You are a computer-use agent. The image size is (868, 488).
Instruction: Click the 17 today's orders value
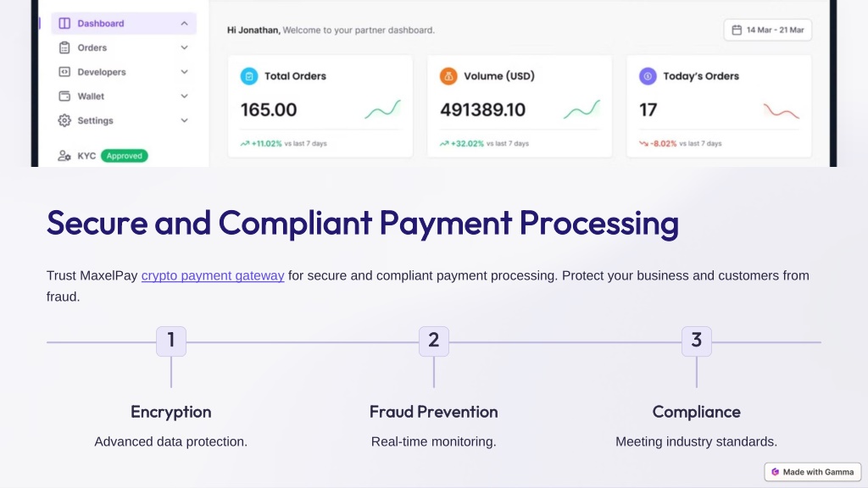(x=648, y=109)
